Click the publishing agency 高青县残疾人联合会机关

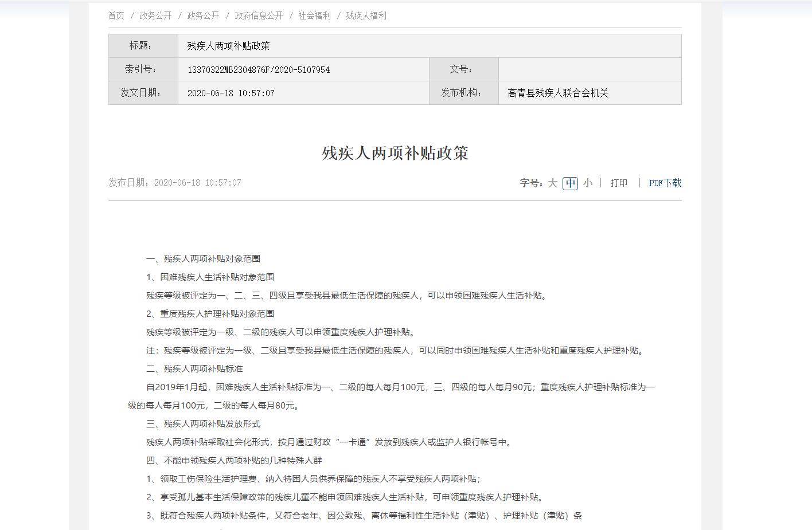pos(557,93)
